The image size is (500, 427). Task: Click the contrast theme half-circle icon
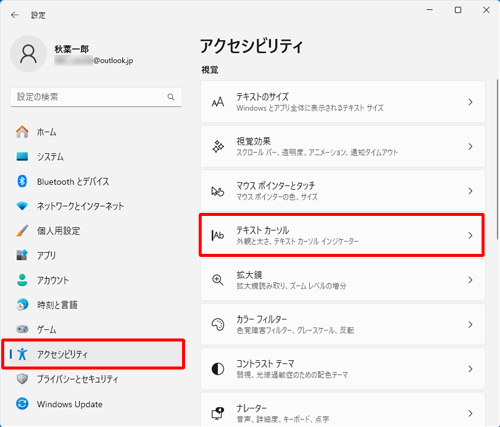click(x=218, y=369)
